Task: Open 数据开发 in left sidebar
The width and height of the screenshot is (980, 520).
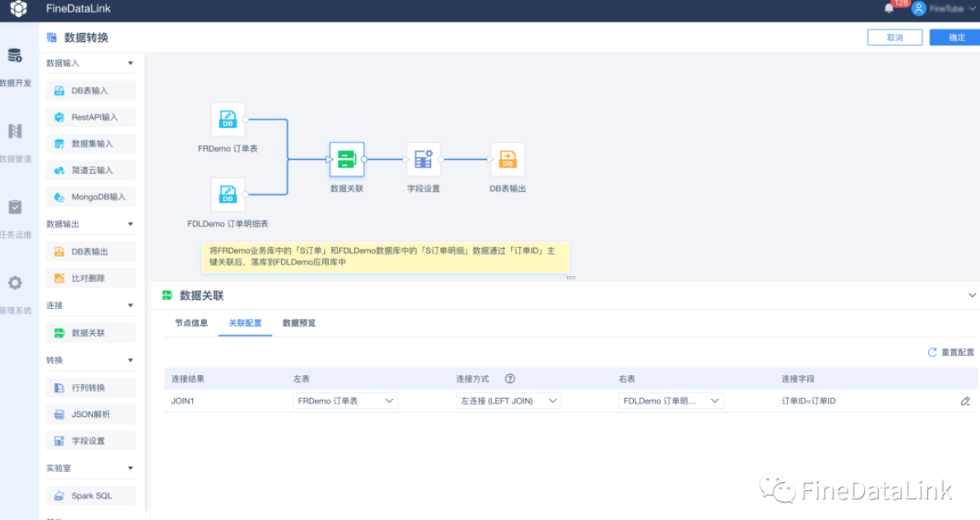Action: tap(15, 67)
